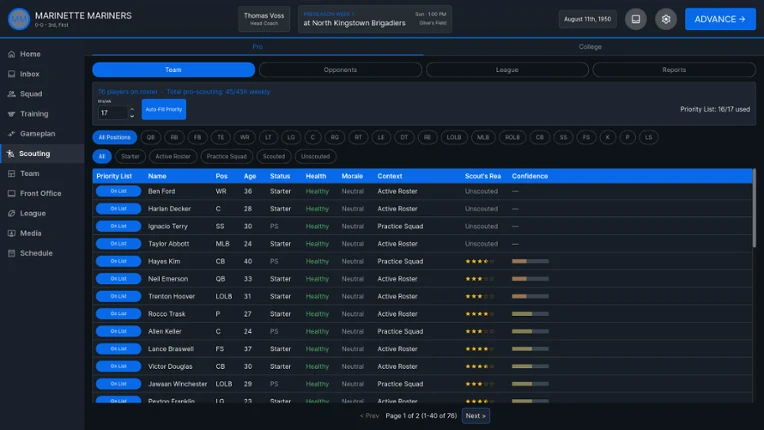Viewport: 764px width, 430px height.
Task: Filter by QB position chip
Action: (151, 137)
